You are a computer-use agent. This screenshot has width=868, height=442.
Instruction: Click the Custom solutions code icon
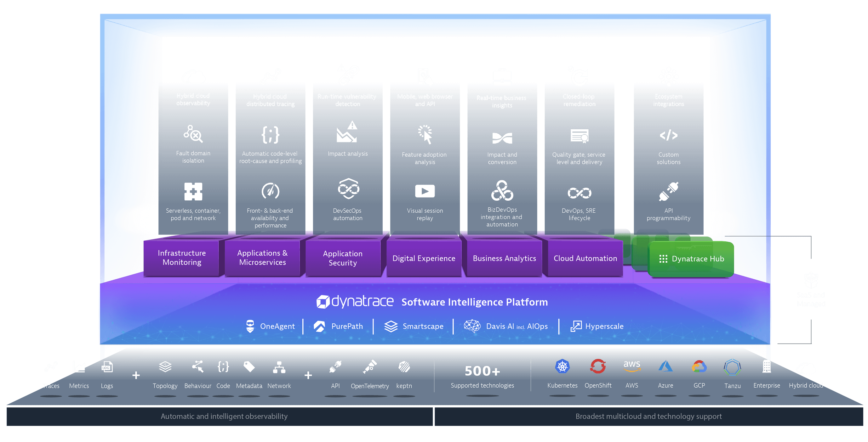coord(668,135)
